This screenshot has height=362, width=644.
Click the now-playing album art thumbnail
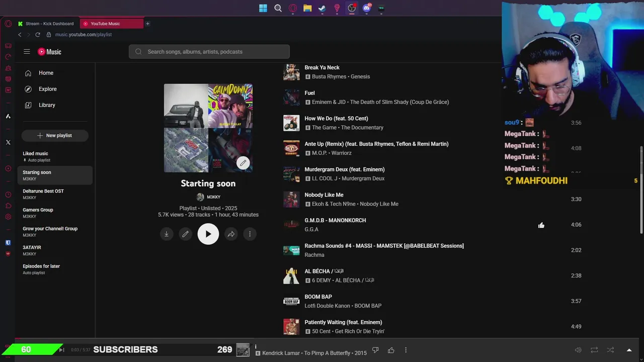click(x=243, y=350)
